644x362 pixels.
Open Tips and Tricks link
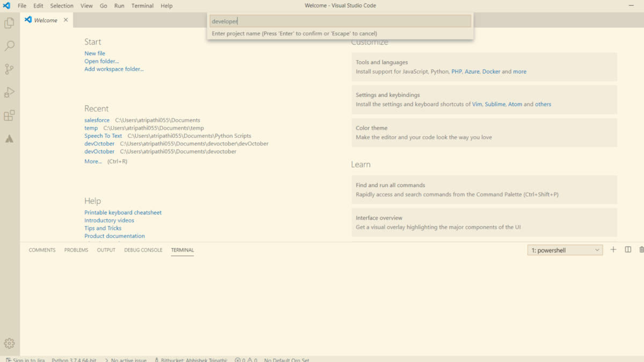point(103,228)
